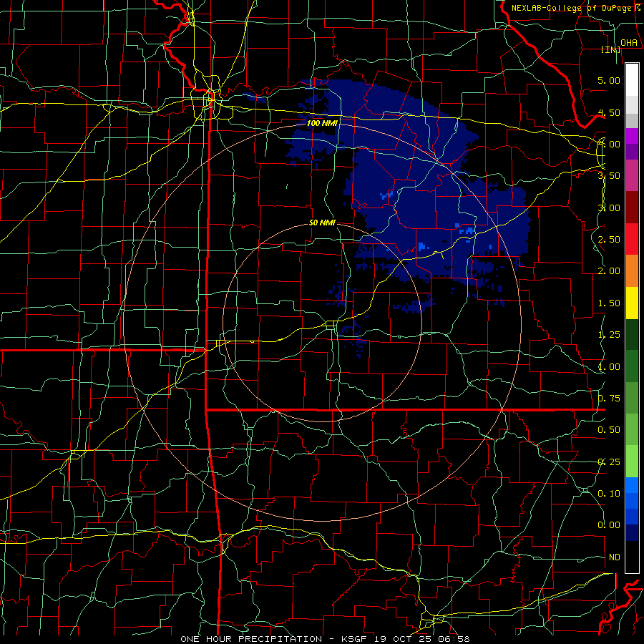
Task: Click the 0.50 scale value
Action: click(609, 430)
